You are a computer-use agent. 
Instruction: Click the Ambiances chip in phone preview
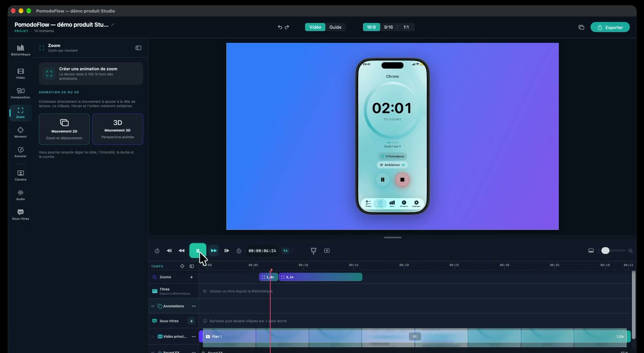click(x=392, y=165)
